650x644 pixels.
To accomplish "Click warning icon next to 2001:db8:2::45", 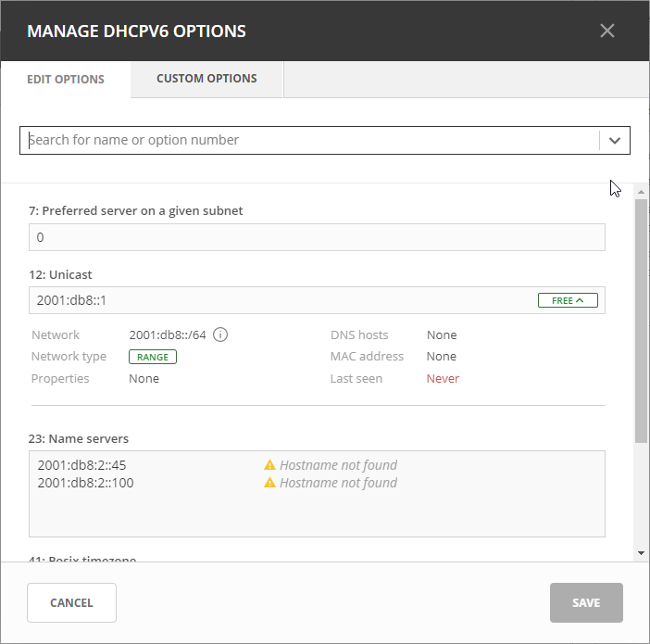I will 270,465.
